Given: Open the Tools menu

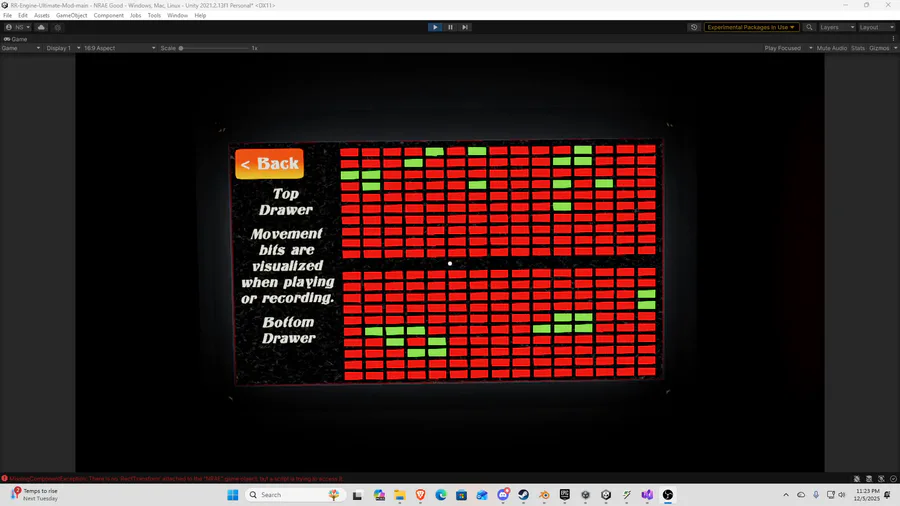Looking at the screenshot, I should pyautogui.click(x=154, y=15).
